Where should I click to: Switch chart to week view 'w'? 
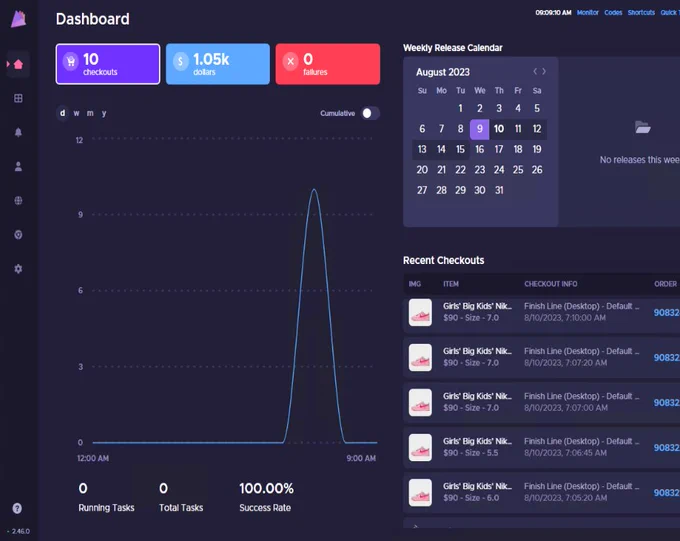click(76, 113)
